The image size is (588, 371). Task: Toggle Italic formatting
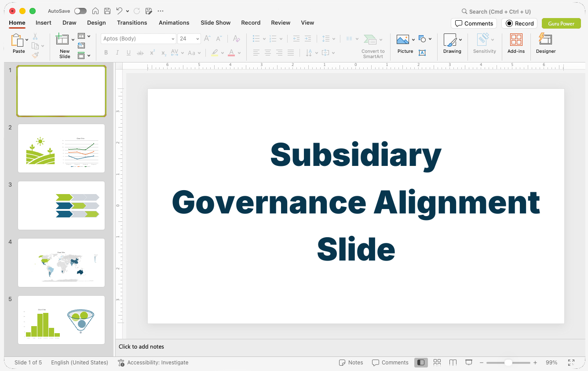click(x=117, y=53)
